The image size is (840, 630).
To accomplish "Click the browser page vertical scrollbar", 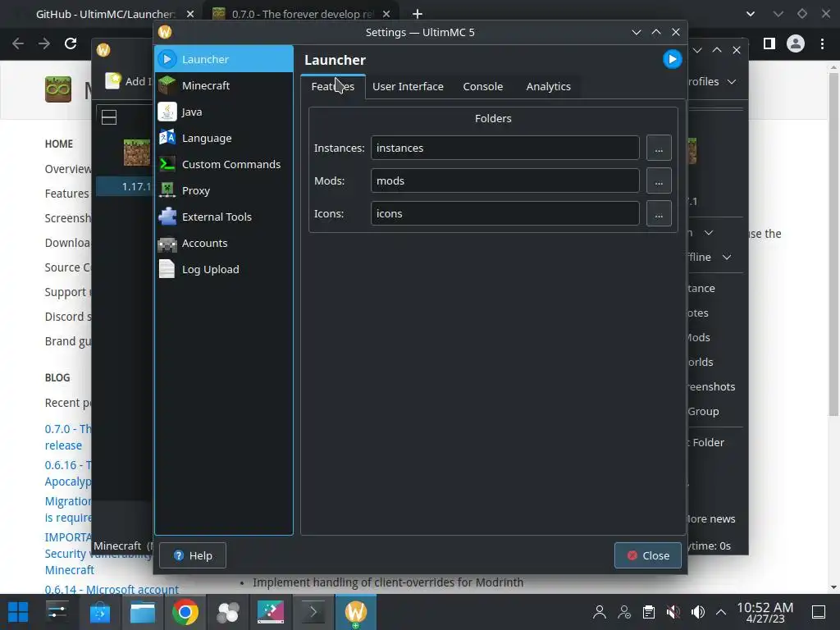I will pyautogui.click(x=833, y=244).
